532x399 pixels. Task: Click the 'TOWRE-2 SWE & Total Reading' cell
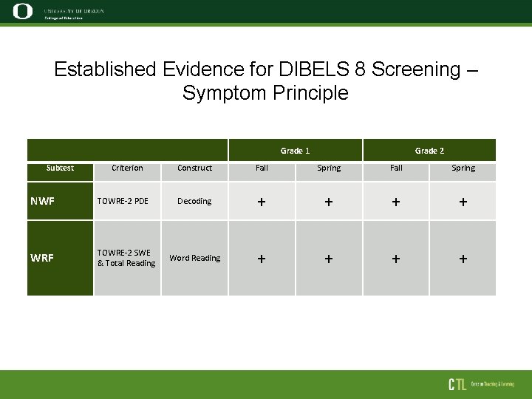click(127, 258)
